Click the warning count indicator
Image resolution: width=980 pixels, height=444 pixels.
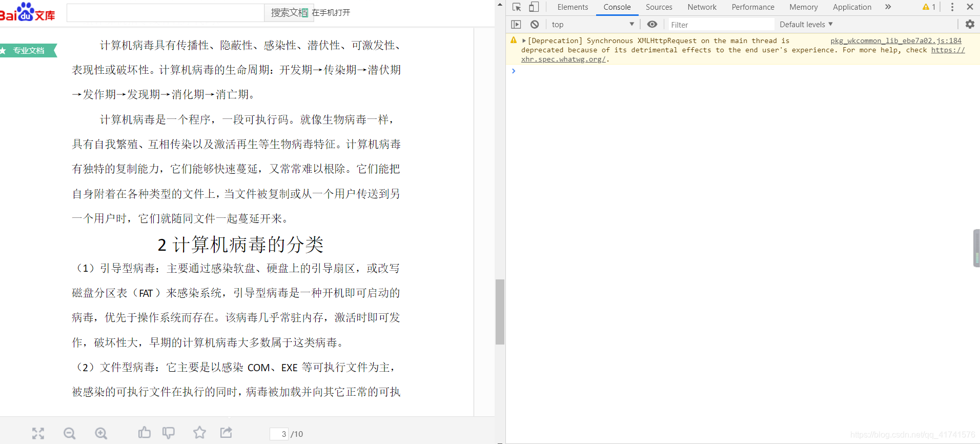[x=929, y=7]
